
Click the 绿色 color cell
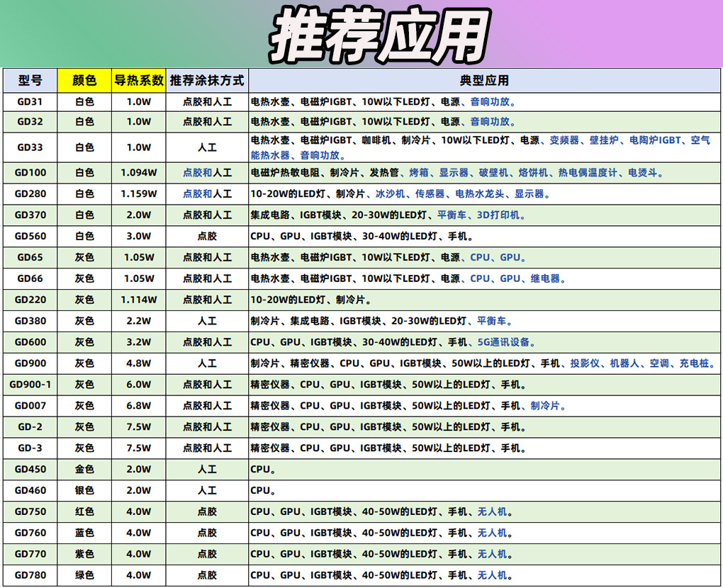pyautogui.click(x=84, y=575)
